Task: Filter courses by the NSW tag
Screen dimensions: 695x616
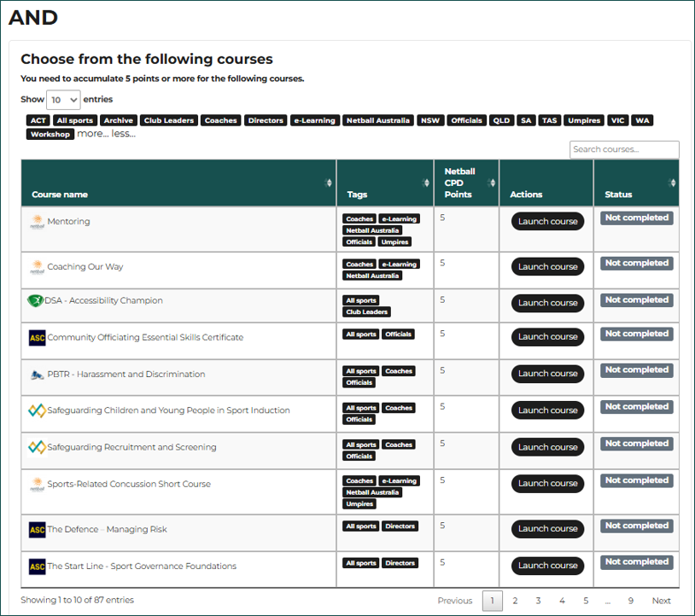Action: [x=430, y=120]
